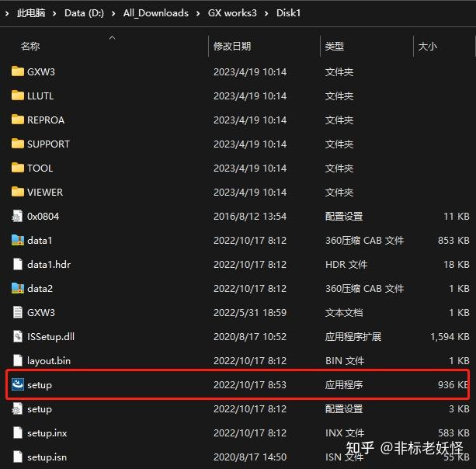Click date 2016/8/12 13:54
The height and width of the screenshot is (469, 476).
[250, 216]
